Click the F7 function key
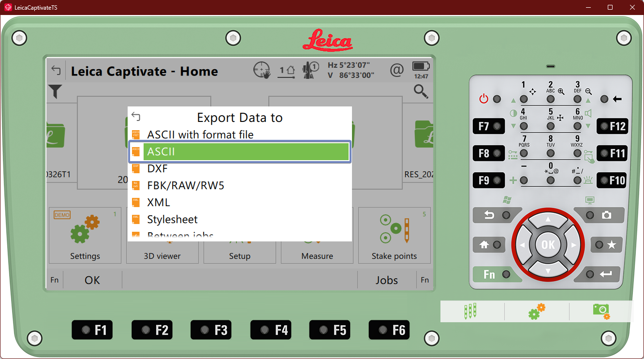 489,126
